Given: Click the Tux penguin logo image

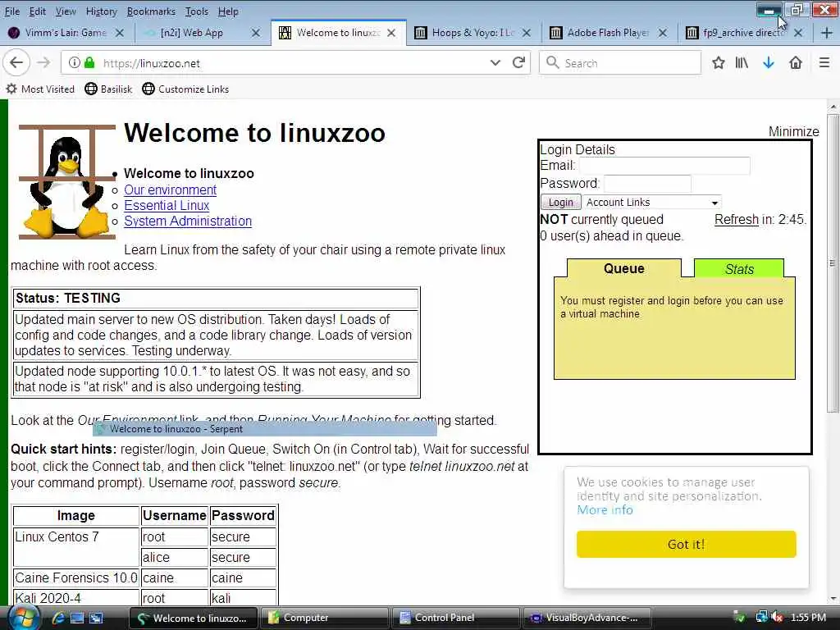Looking at the screenshot, I should (67, 182).
